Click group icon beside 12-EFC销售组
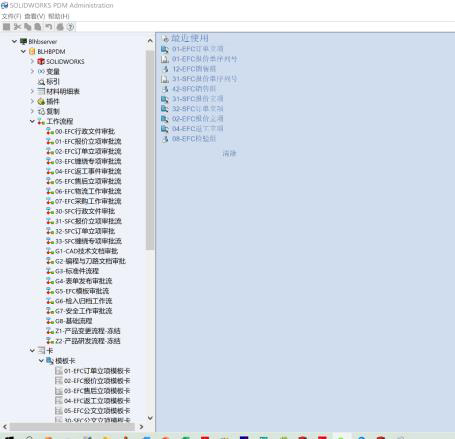This screenshot has width=455, height=439. 165,69
